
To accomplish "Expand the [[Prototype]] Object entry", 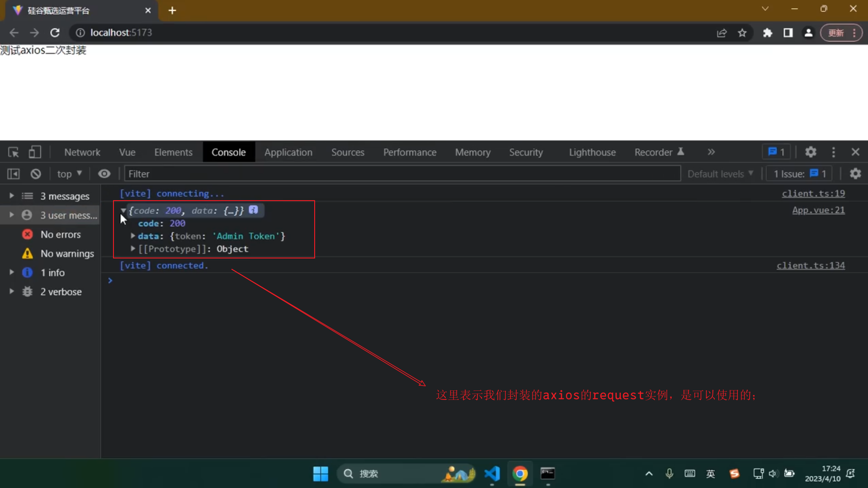I will click(x=133, y=249).
